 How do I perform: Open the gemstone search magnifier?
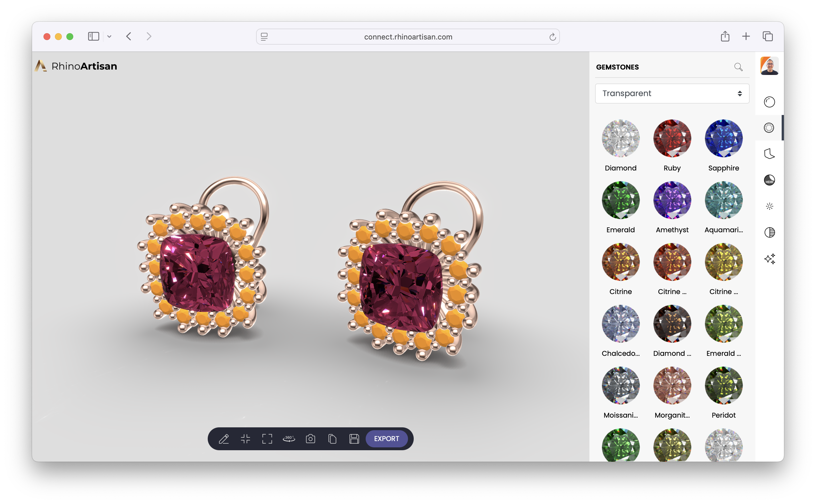tap(738, 67)
